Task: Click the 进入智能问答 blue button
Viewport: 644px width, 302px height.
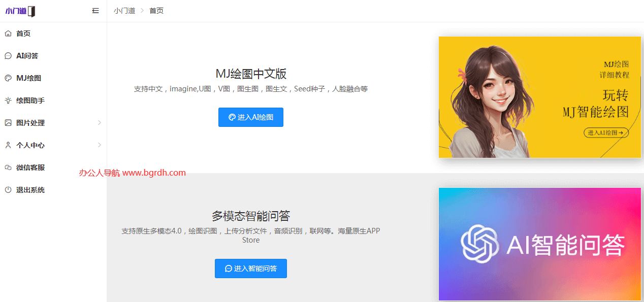Action: point(250,268)
